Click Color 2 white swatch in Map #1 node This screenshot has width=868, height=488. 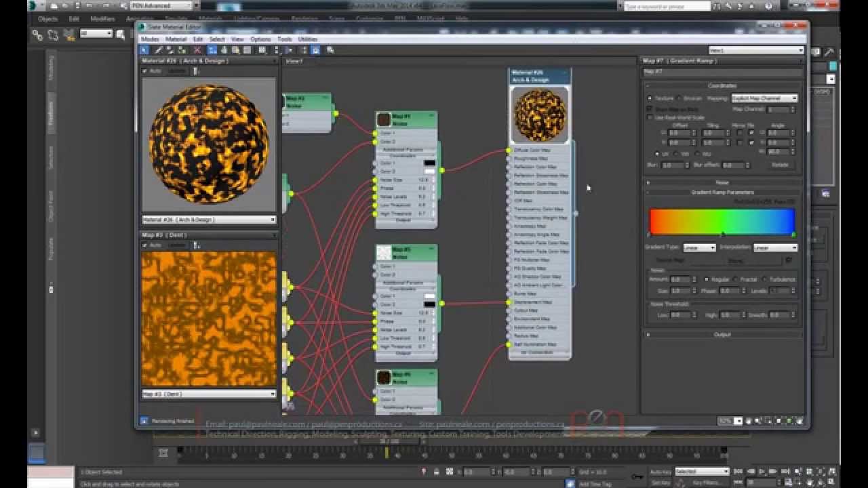[x=429, y=171]
